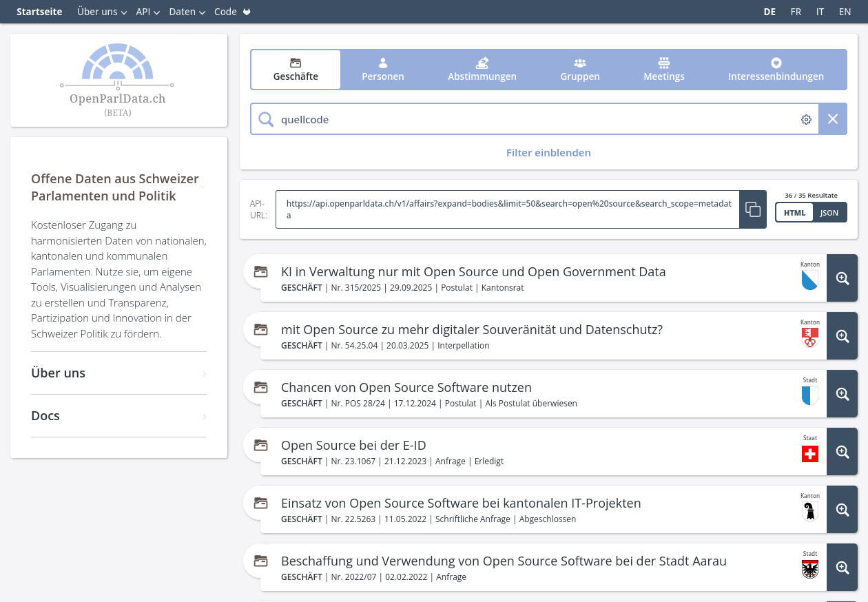
Task: Open the gear icon inside the search field
Action: 806,119
